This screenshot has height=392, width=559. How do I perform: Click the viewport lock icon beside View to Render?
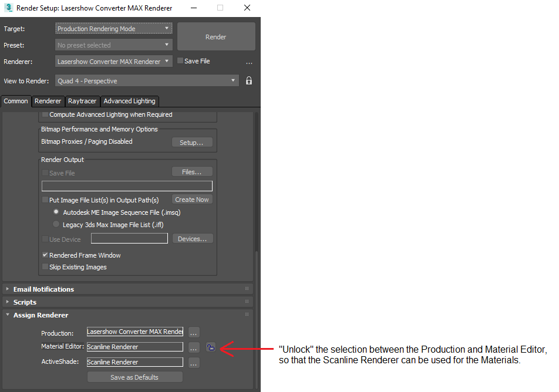[249, 81]
